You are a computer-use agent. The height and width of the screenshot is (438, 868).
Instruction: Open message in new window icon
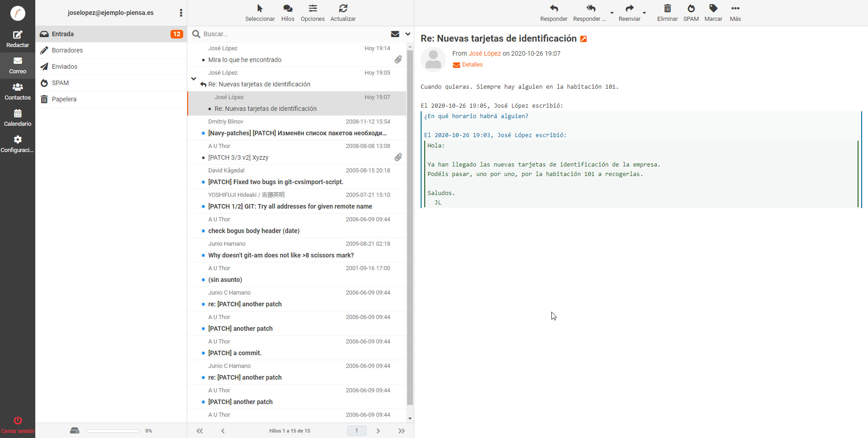[x=583, y=39]
